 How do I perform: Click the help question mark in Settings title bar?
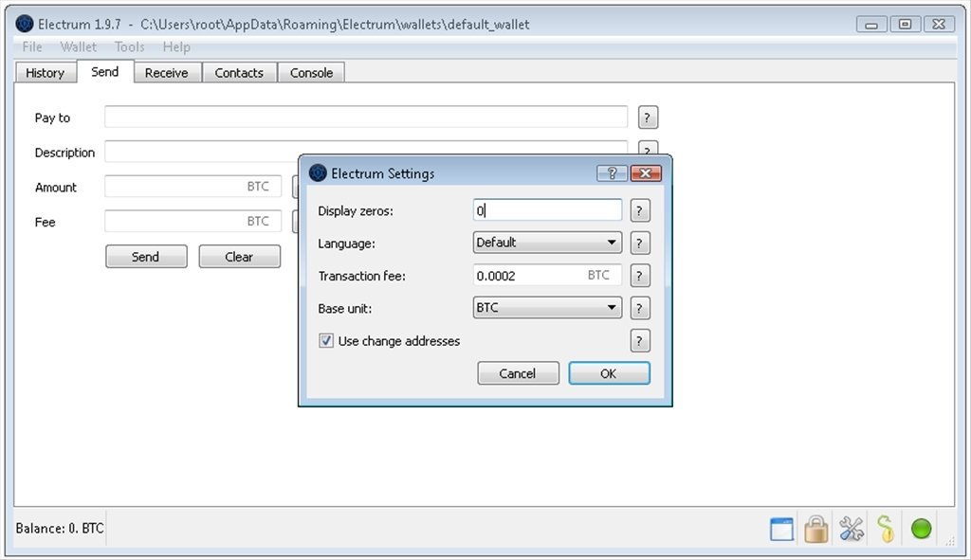(x=612, y=173)
